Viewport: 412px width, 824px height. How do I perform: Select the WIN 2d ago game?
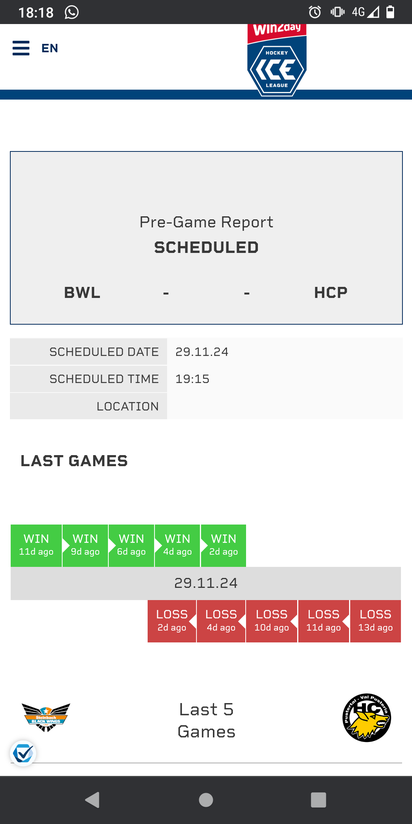(x=223, y=545)
